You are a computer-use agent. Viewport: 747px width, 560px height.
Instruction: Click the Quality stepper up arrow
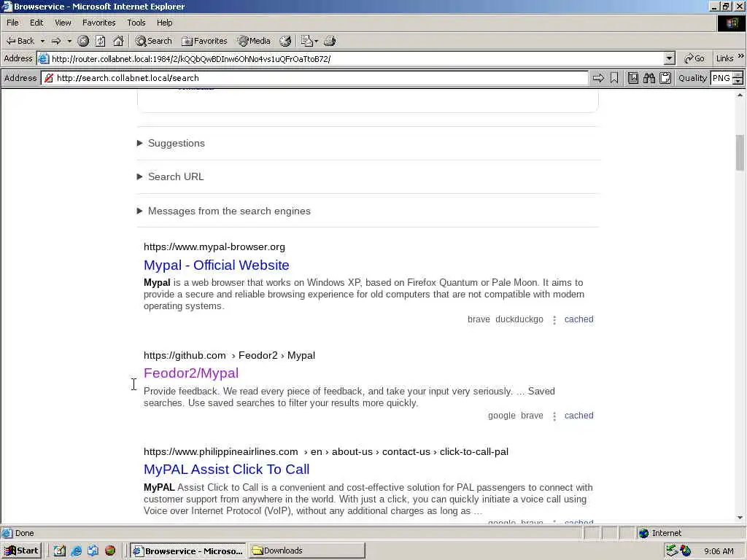pyautogui.click(x=738, y=75)
